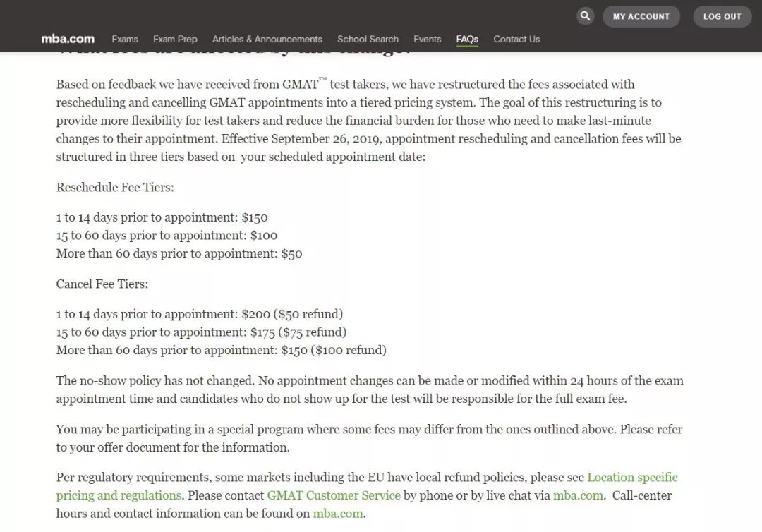Click mba.com link ending the last sentence
Image resolution: width=762 pixels, height=532 pixels.
pos(338,514)
